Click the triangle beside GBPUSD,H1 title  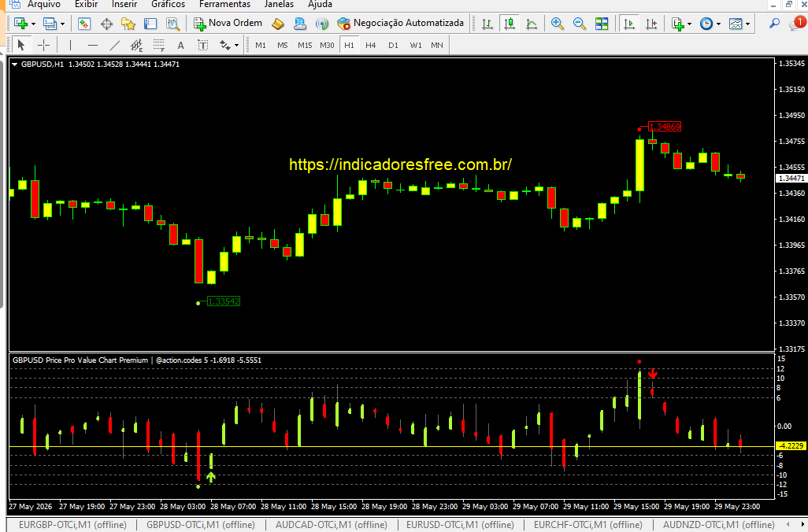(x=14, y=65)
